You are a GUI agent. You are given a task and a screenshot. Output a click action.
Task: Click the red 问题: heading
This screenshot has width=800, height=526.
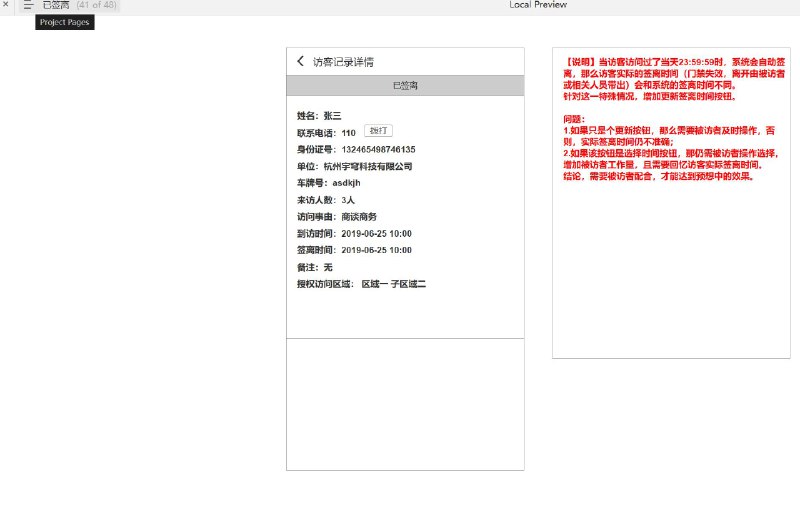pos(574,119)
